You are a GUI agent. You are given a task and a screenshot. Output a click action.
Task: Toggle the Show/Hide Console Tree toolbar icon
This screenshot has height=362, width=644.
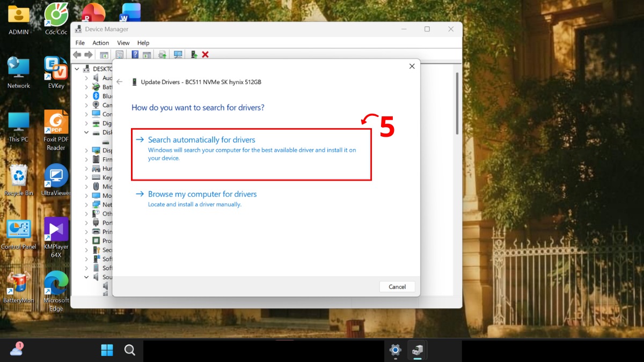pyautogui.click(x=104, y=55)
